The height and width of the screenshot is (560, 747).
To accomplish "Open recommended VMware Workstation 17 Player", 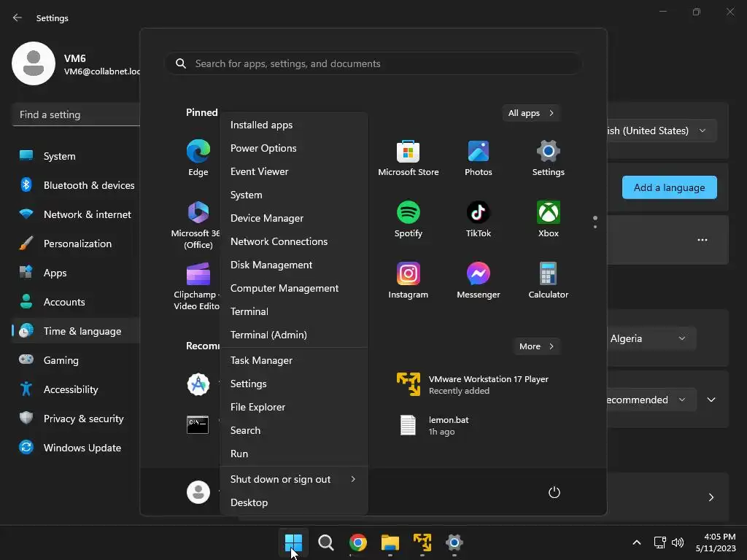I will point(473,384).
